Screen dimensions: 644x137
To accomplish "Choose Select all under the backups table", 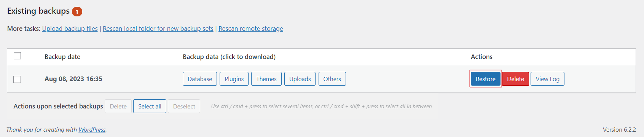I will click(x=150, y=106).
